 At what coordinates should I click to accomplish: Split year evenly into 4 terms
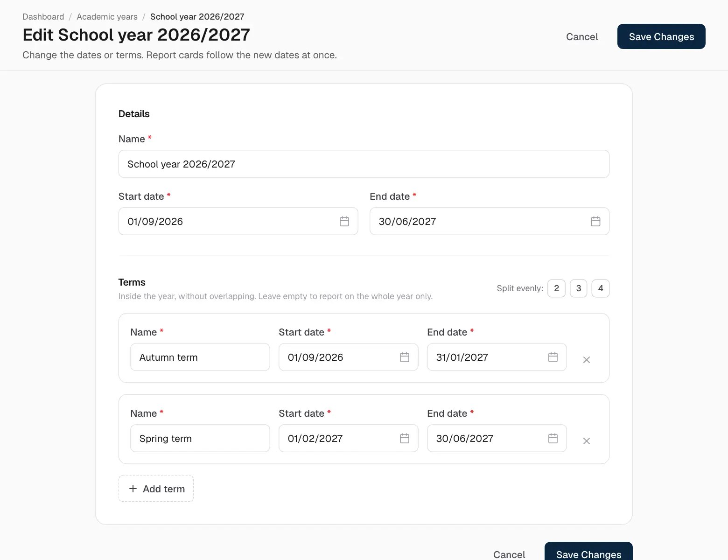point(601,288)
